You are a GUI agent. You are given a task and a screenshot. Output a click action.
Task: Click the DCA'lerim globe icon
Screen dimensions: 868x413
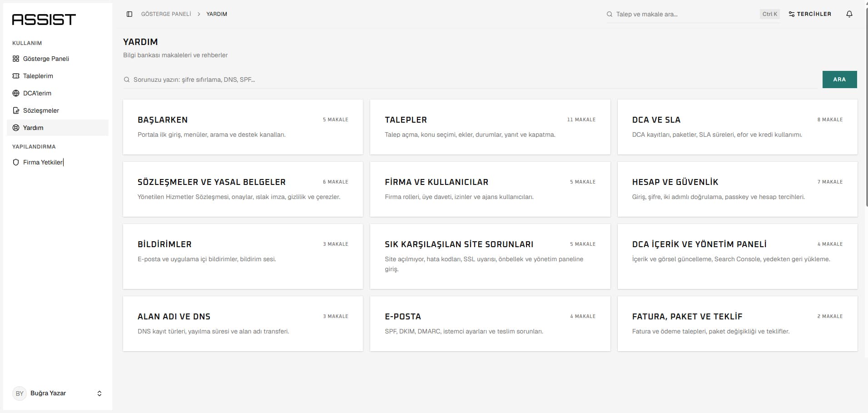pyautogui.click(x=16, y=93)
